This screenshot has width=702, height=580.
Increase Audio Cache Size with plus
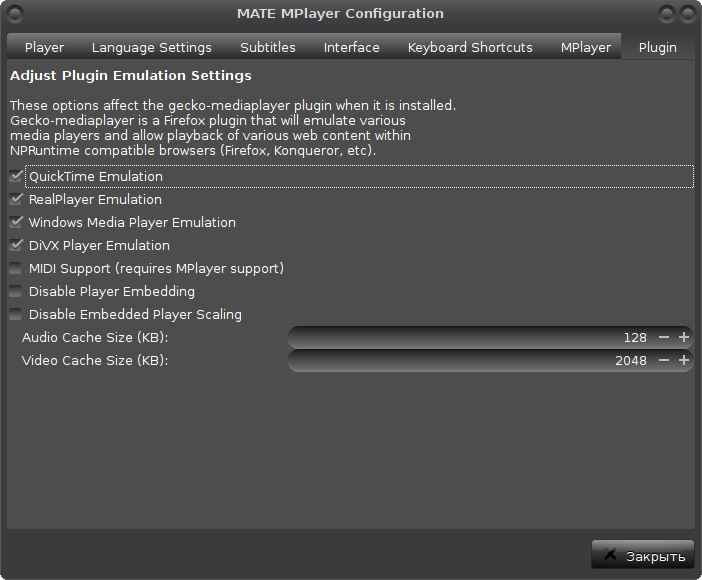(x=684, y=337)
